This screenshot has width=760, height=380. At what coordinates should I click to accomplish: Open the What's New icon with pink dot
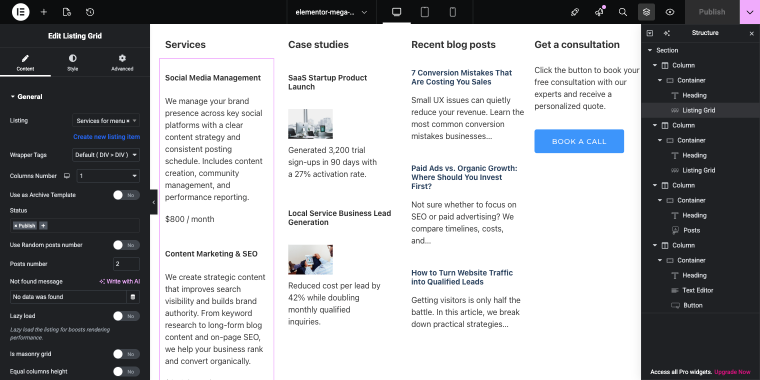point(600,12)
